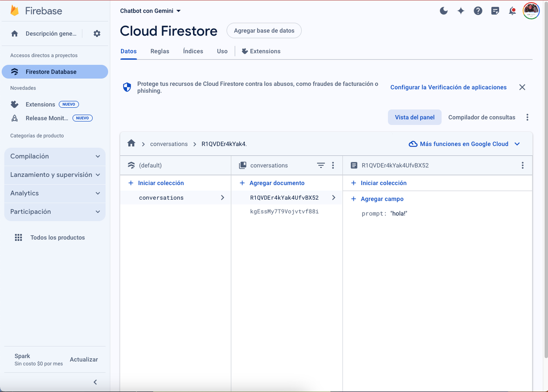
Task: Open project settings gear icon
Action: click(x=97, y=33)
